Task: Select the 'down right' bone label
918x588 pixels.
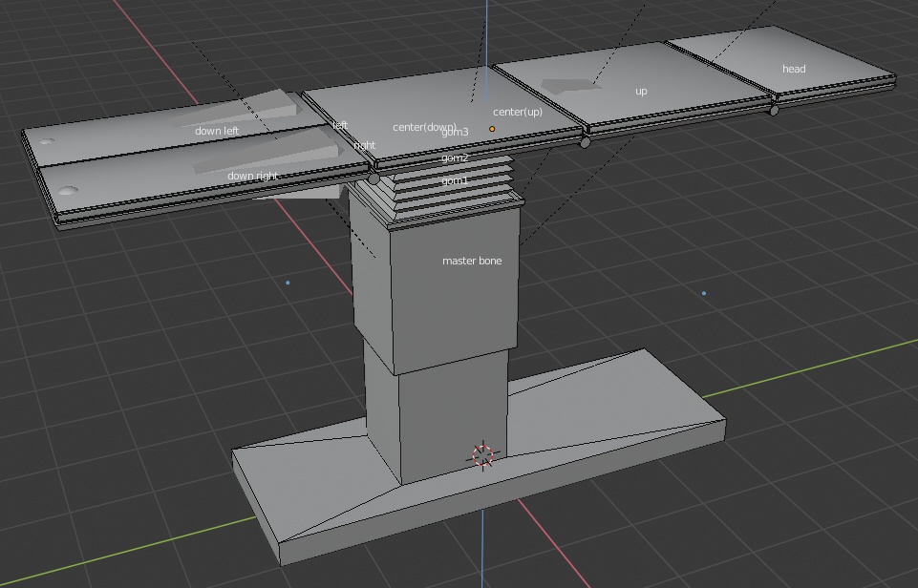Action: 252,176
